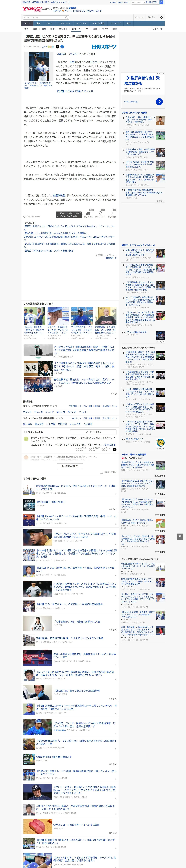Click the blue web search magnifier button
The image size is (186, 868).
[161, 2]
